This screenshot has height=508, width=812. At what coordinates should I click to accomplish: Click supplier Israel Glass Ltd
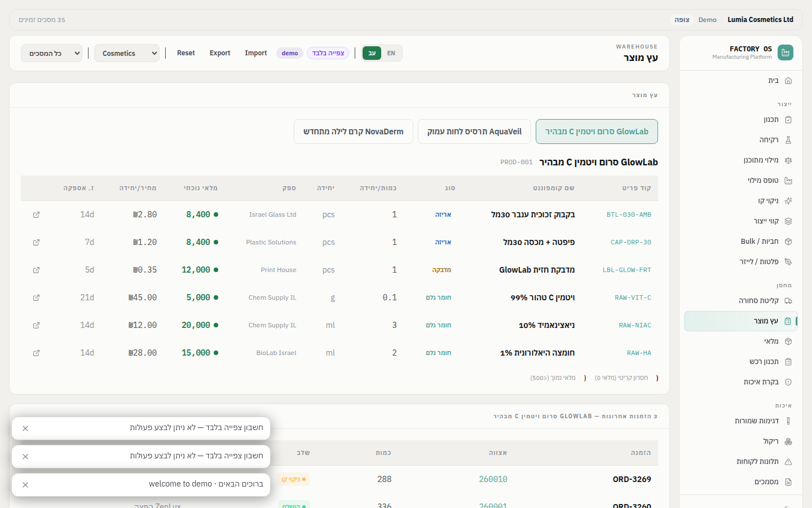(273, 214)
